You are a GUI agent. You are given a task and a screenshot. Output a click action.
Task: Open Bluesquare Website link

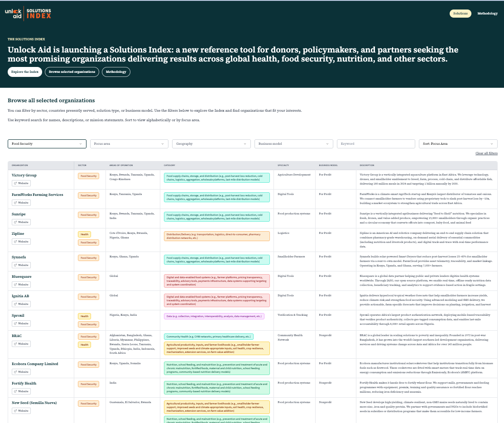coord(21,285)
